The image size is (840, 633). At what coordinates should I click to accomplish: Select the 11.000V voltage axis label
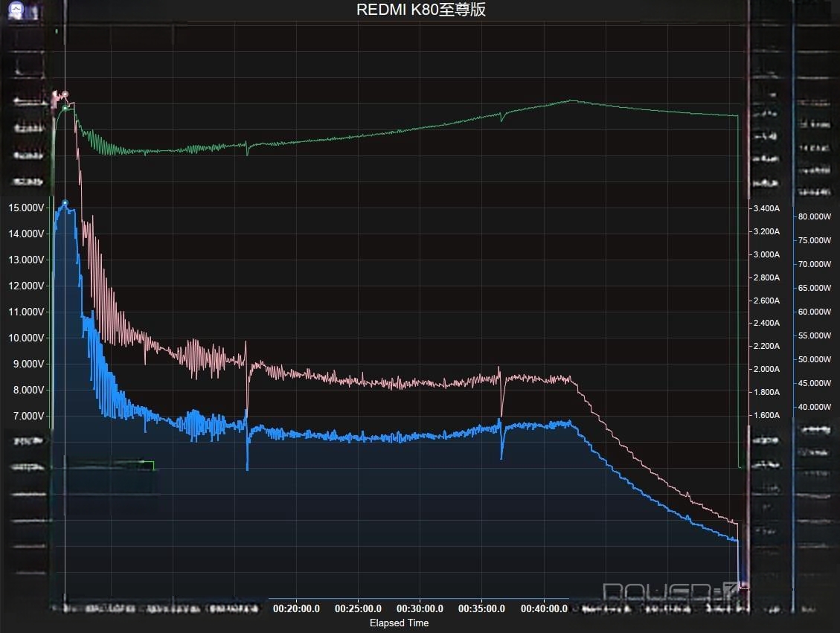[x=26, y=312]
